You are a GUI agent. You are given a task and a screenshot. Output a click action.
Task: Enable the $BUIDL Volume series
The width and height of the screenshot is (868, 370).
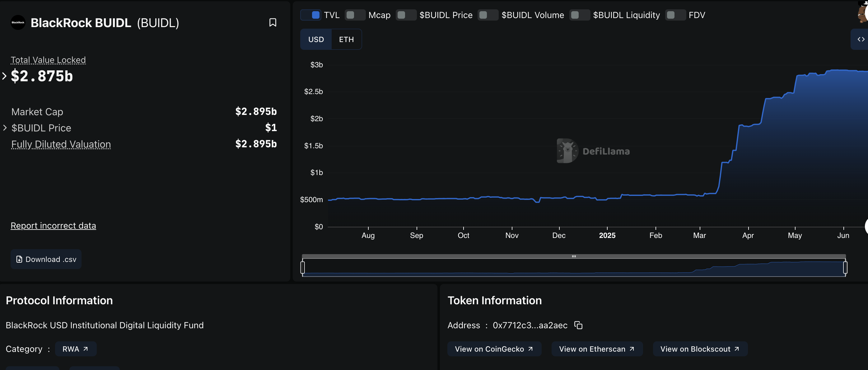click(x=488, y=15)
